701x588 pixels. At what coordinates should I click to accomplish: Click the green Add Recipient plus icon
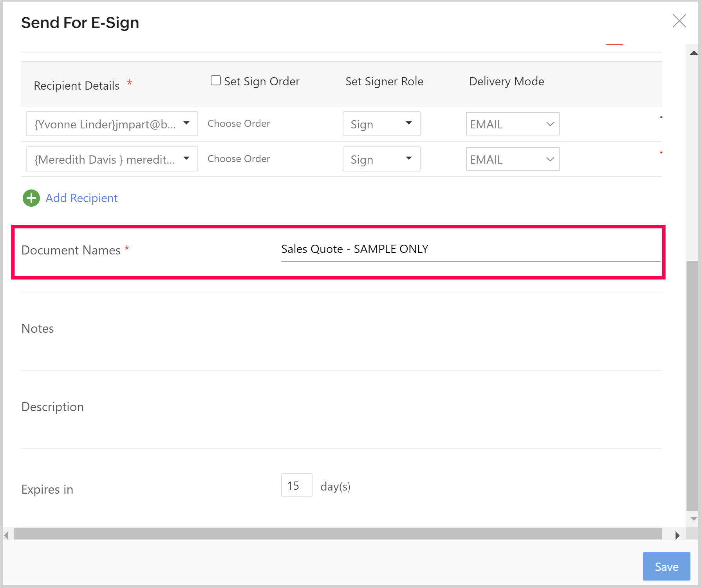(31, 198)
